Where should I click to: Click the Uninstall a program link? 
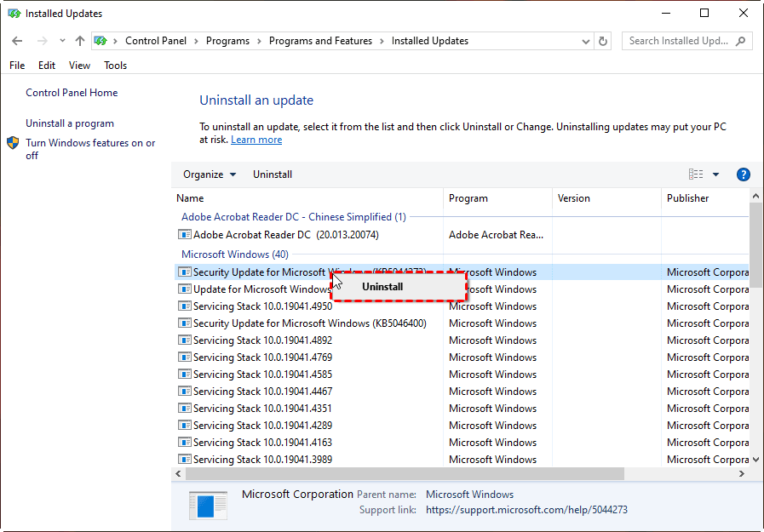click(x=70, y=123)
